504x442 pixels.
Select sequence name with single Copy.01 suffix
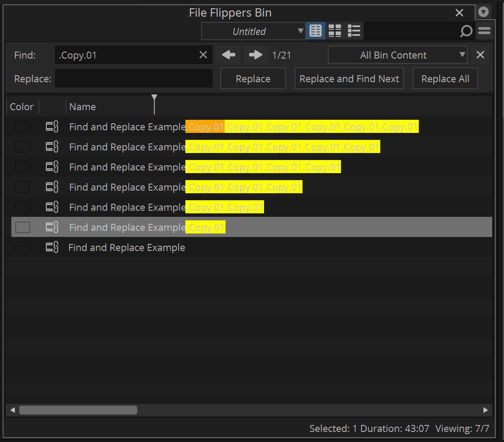(x=147, y=227)
